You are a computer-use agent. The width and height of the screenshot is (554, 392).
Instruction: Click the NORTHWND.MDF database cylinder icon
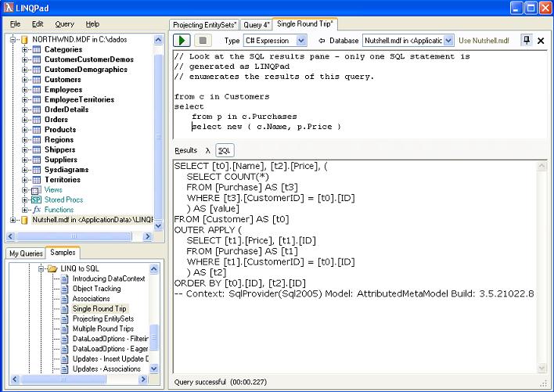pyautogui.click(x=24, y=40)
